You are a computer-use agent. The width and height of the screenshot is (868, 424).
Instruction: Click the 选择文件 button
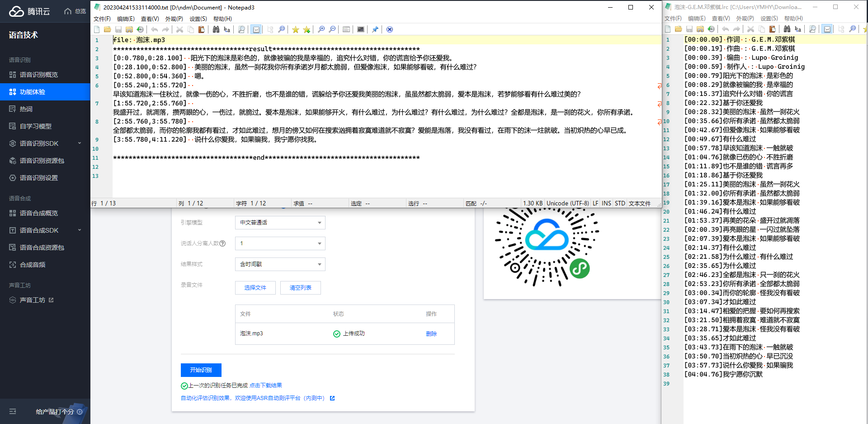[255, 288]
